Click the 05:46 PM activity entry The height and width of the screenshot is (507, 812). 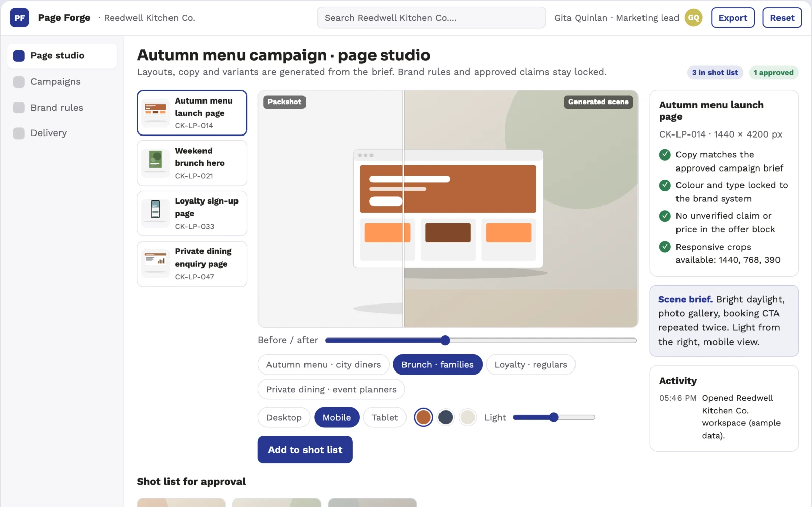(724, 417)
